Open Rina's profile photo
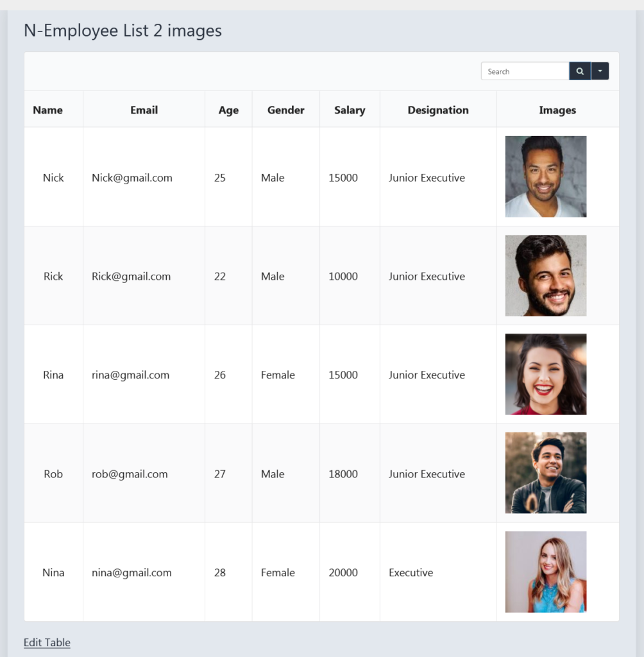The height and width of the screenshot is (657, 644). (x=545, y=374)
